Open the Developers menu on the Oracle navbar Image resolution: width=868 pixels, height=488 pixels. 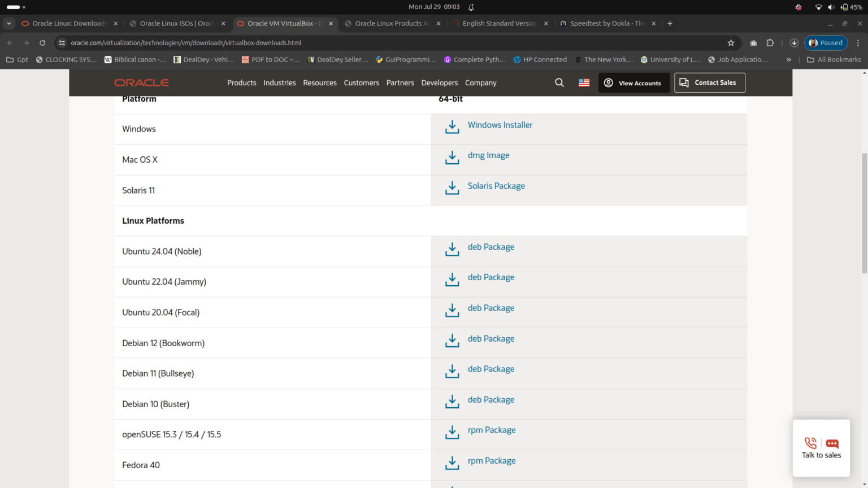point(440,82)
